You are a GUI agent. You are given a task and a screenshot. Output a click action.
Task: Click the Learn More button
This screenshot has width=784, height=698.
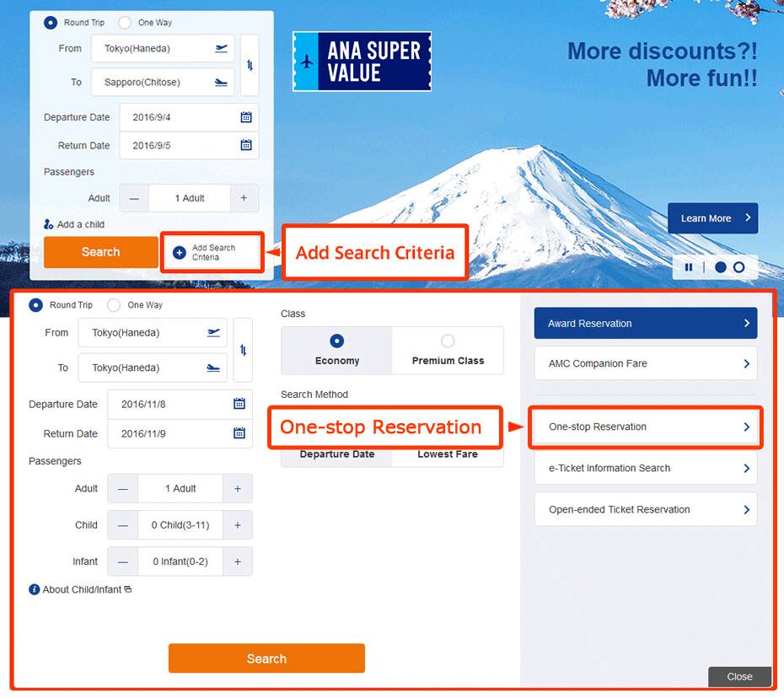tap(713, 218)
